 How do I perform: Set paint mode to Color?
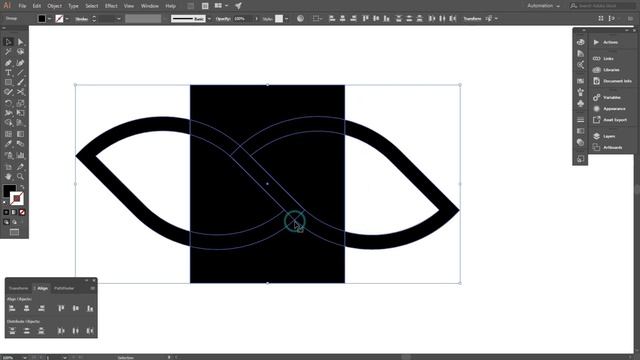(x=6, y=212)
